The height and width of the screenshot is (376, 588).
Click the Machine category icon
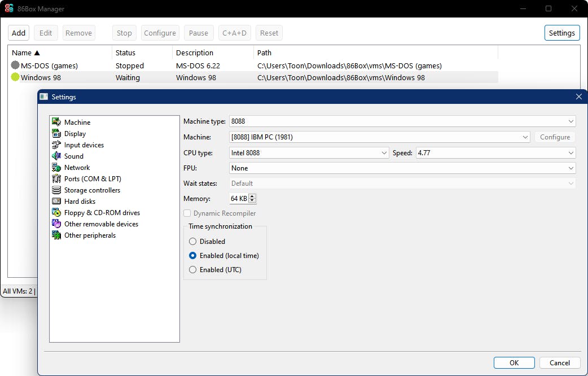coord(56,122)
